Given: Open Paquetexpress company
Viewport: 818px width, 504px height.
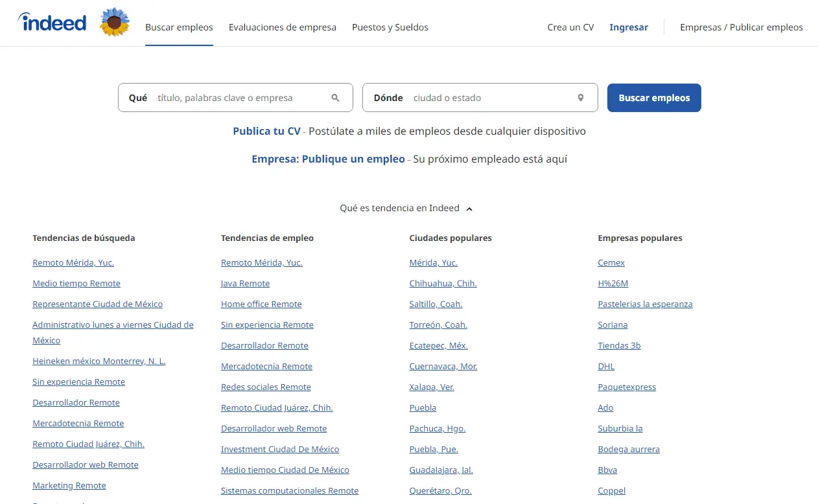Looking at the screenshot, I should click(x=627, y=387).
